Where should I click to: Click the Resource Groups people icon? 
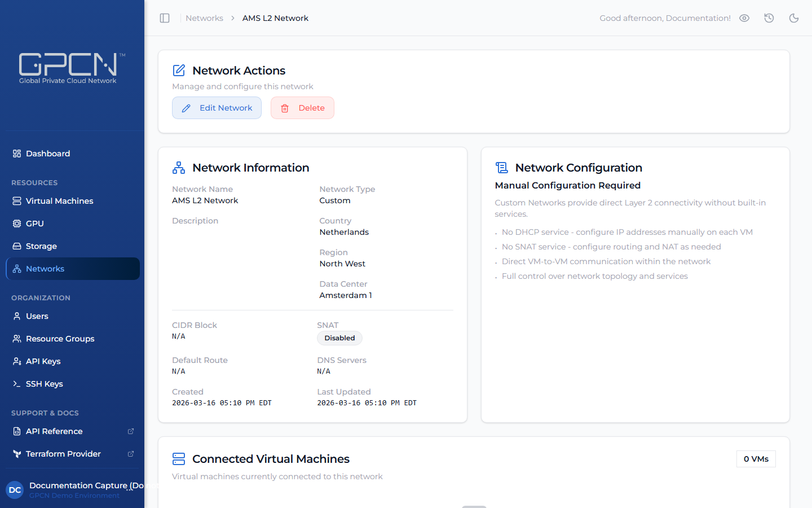17,339
